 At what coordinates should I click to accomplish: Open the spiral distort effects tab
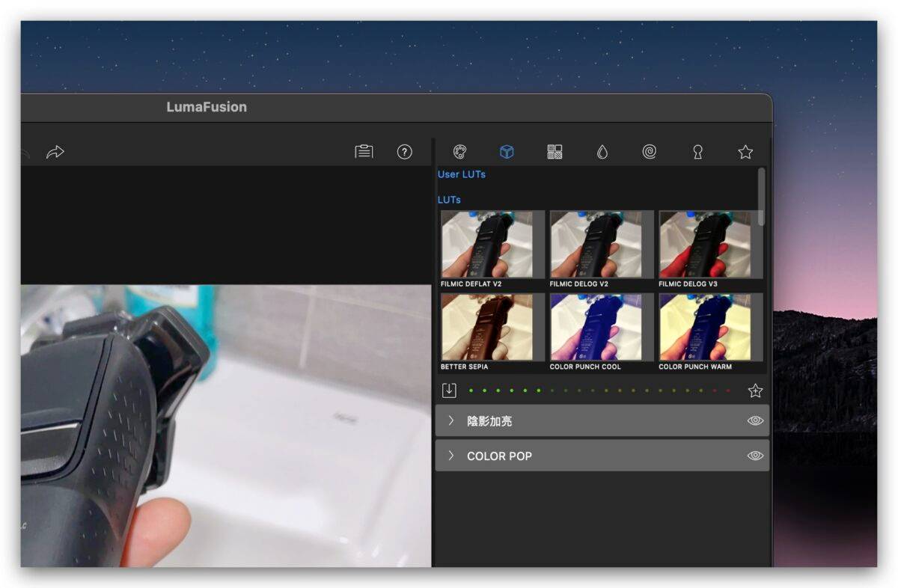pyautogui.click(x=650, y=152)
